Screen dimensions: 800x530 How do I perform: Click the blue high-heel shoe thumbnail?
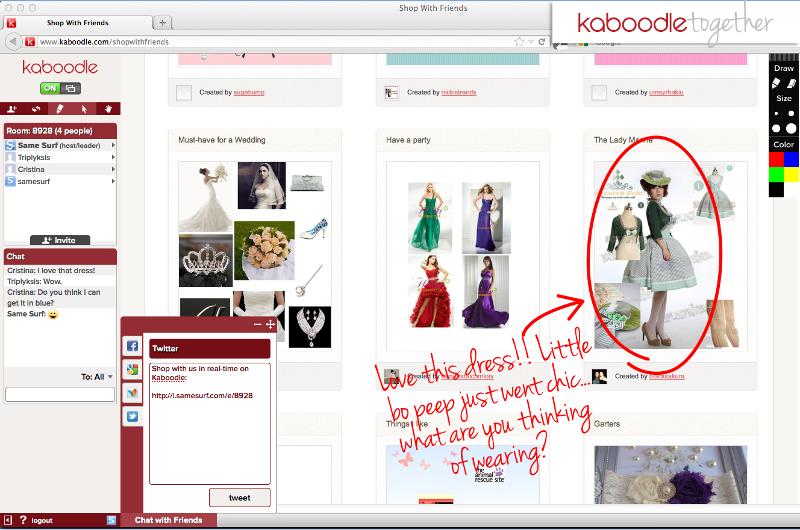tap(313, 229)
